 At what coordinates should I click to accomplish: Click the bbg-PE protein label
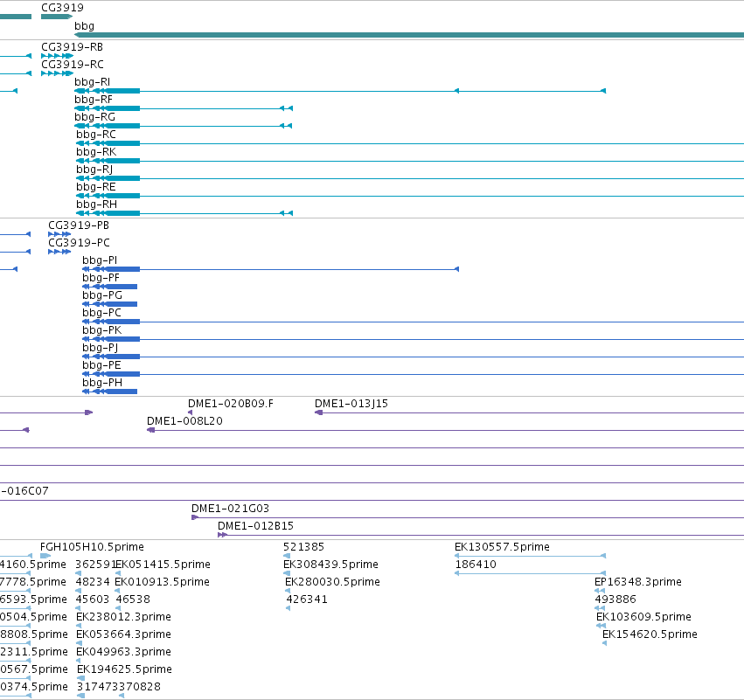[x=101, y=365]
